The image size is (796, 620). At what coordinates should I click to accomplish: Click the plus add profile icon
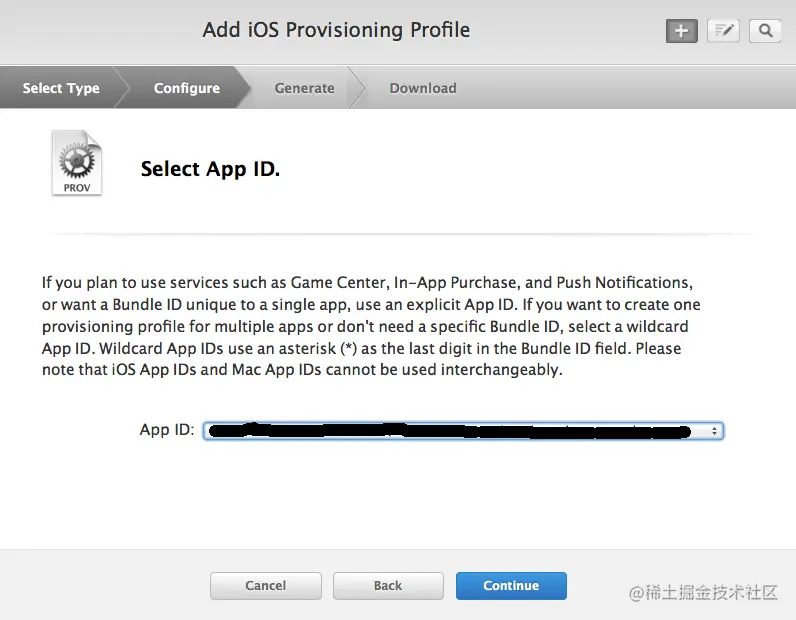click(x=681, y=31)
